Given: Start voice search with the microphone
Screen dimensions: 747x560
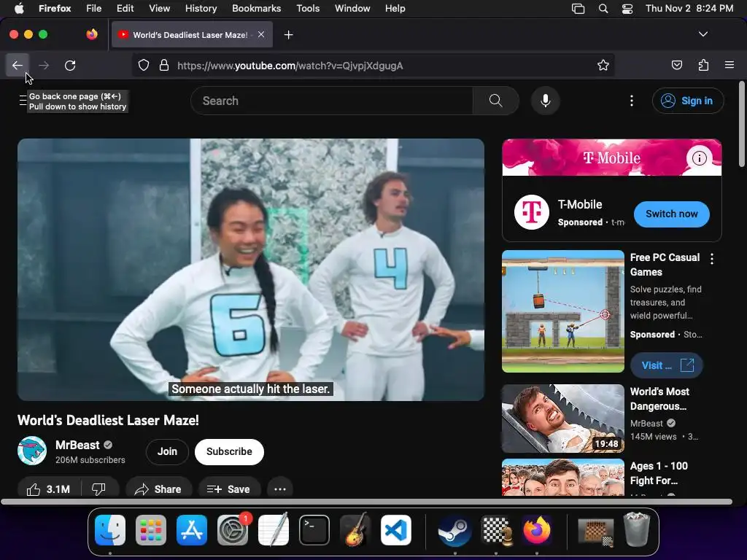Looking at the screenshot, I should 546,101.
